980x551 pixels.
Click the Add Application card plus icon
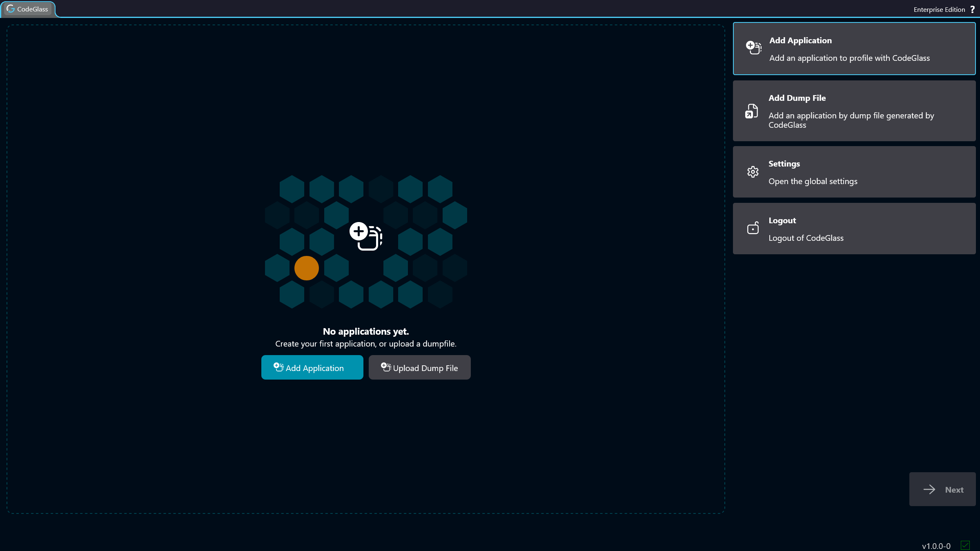point(753,47)
